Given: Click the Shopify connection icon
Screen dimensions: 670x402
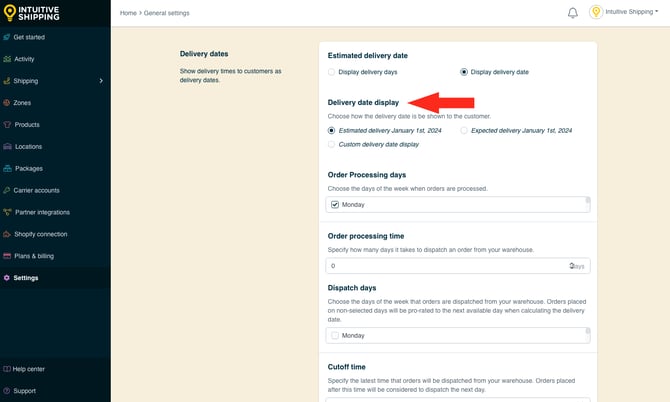Looking at the screenshot, I should coord(7,234).
